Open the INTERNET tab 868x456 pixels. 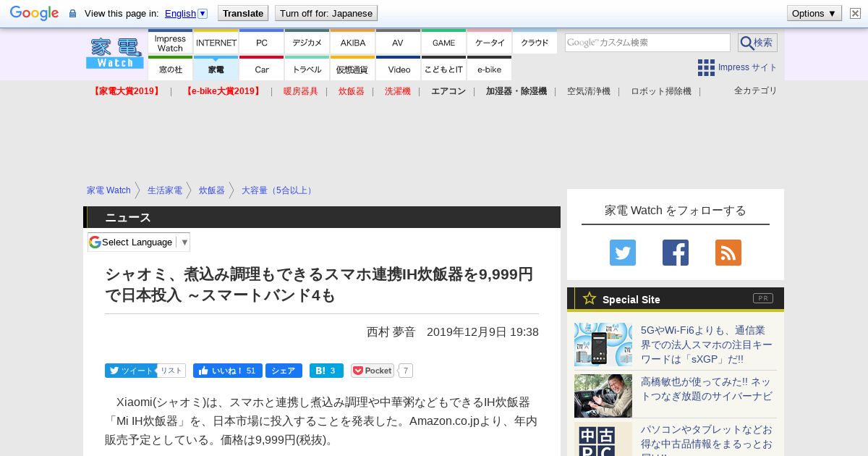point(216,43)
